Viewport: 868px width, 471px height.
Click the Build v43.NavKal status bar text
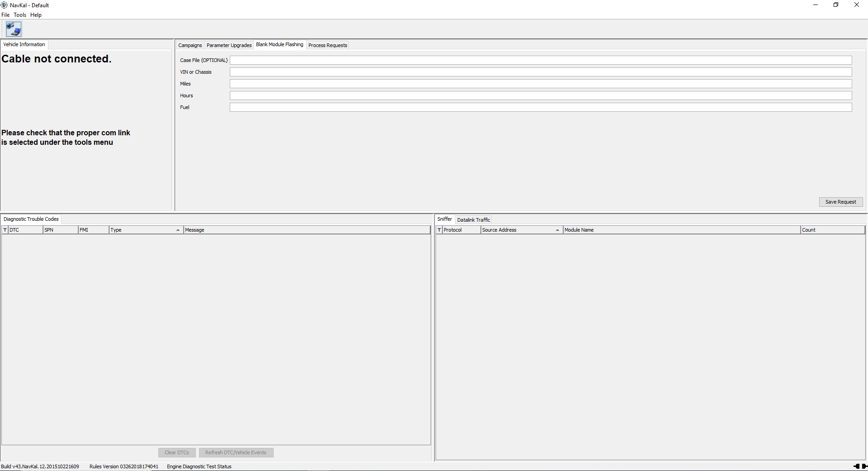point(40,466)
